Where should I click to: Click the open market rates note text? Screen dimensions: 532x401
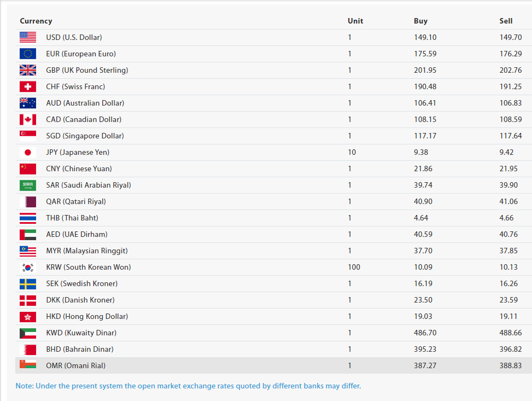[188, 386]
